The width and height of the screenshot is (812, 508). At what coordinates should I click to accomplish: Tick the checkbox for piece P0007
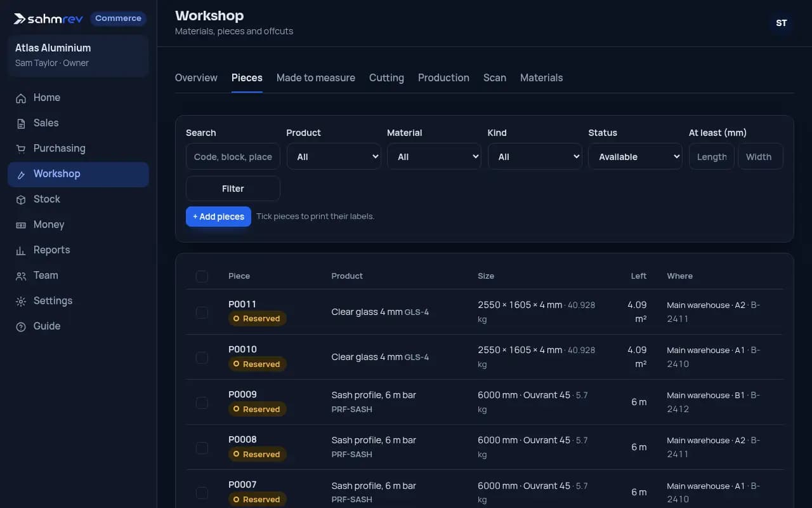[x=202, y=493]
